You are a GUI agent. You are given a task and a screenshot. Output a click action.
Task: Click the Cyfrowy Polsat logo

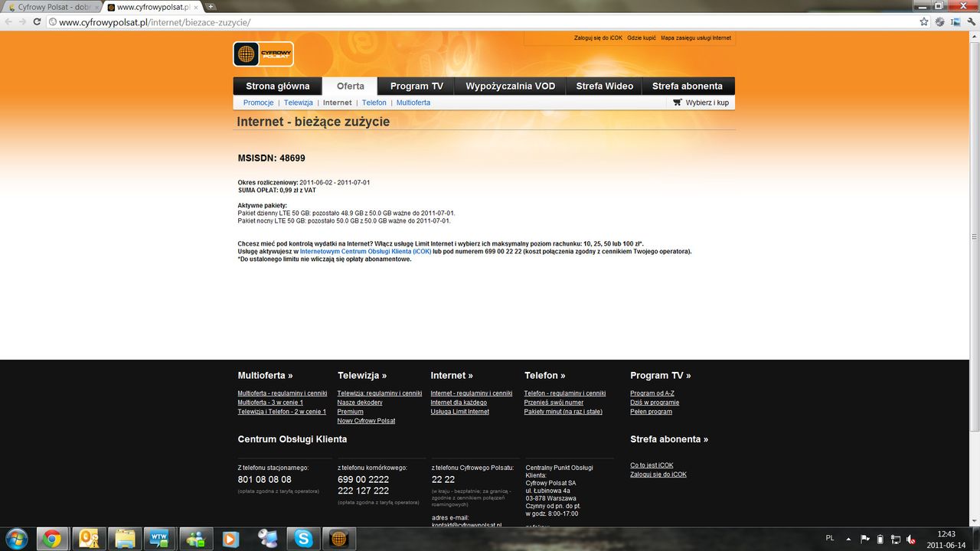(263, 54)
